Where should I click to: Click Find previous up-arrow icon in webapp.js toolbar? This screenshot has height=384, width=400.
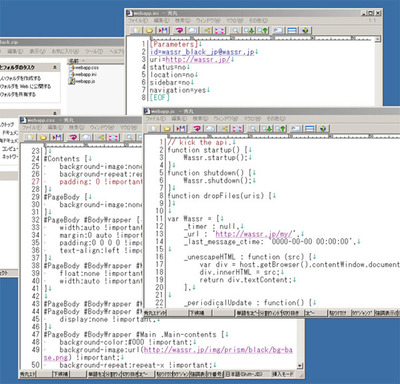pyautogui.click(x=281, y=129)
